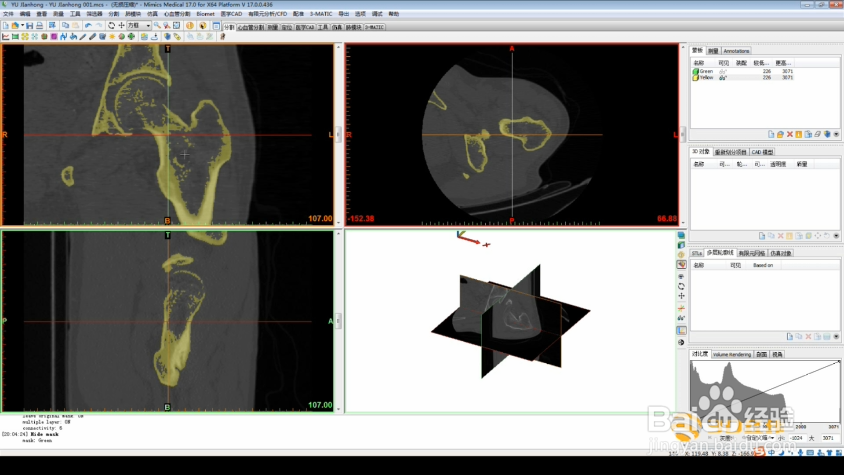Click the Zoom magnifier icon
This screenshot has width=844, height=475.
tap(157, 25)
